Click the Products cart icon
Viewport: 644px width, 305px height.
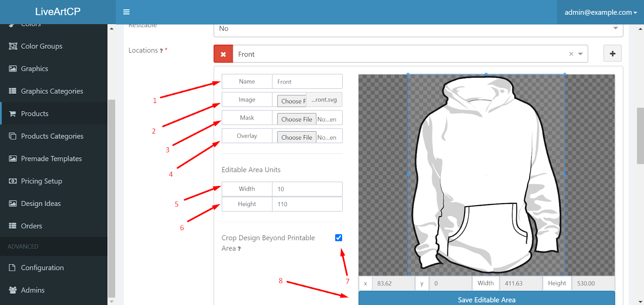pyautogui.click(x=13, y=114)
